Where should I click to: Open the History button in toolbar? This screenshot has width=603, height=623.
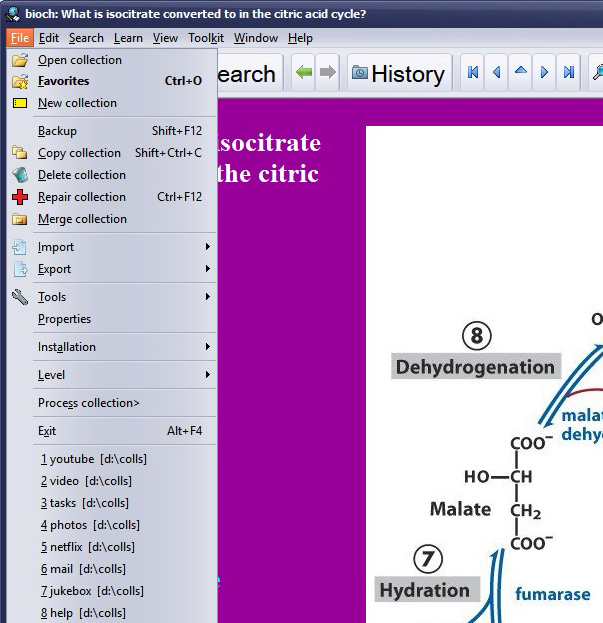398,73
